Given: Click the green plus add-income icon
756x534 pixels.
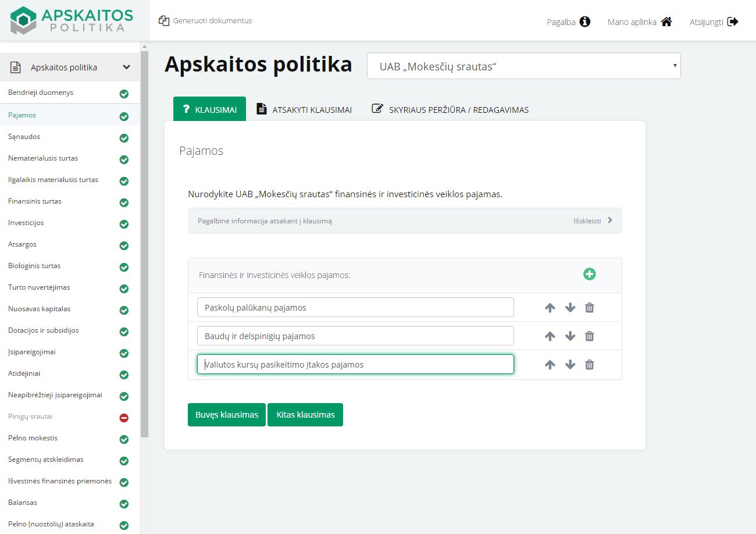Looking at the screenshot, I should [x=590, y=274].
